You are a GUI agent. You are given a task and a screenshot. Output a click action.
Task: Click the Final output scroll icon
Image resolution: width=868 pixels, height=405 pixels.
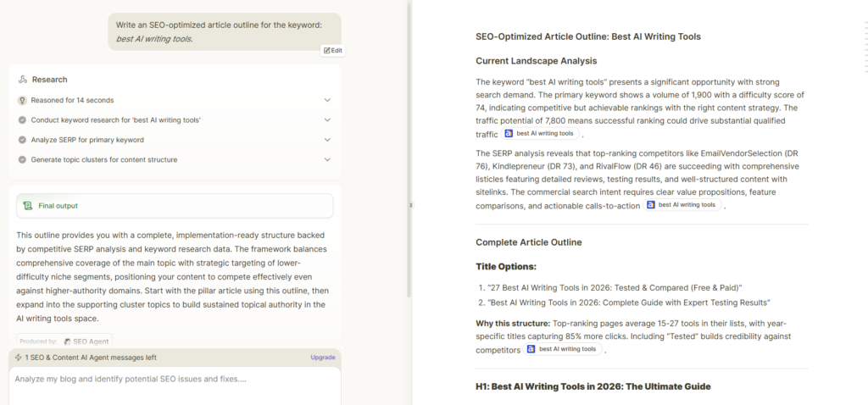pyautogui.click(x=28, y=206)
